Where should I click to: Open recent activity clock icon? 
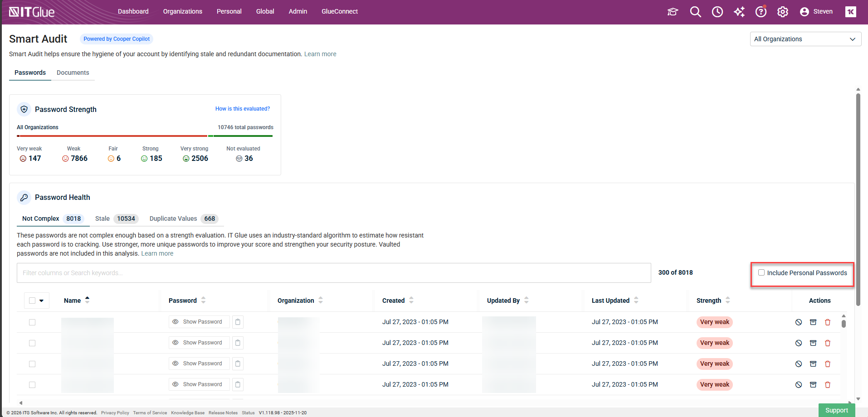(x=717, y=12)
